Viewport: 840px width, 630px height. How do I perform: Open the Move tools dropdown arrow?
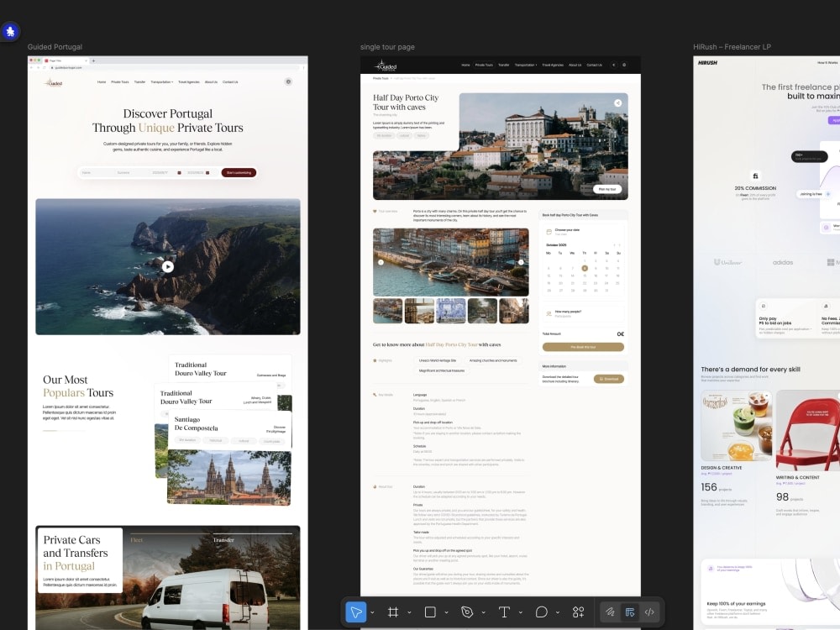(x=372, y=612)
